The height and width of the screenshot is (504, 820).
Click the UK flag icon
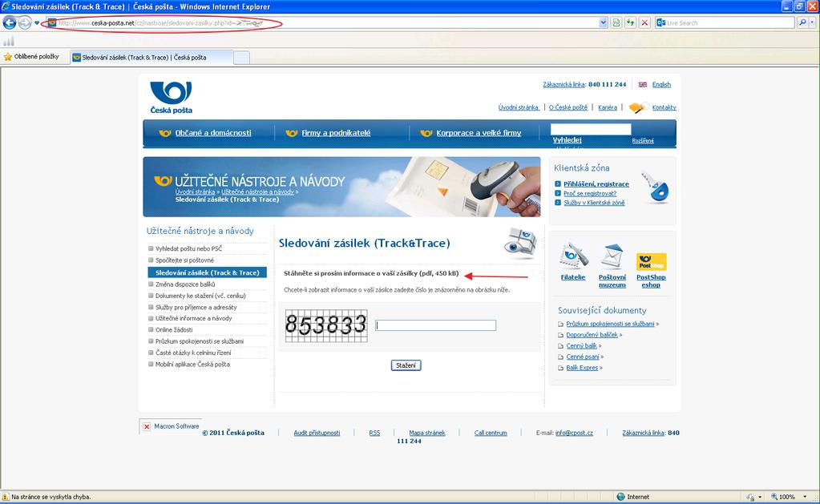[643, 84]
